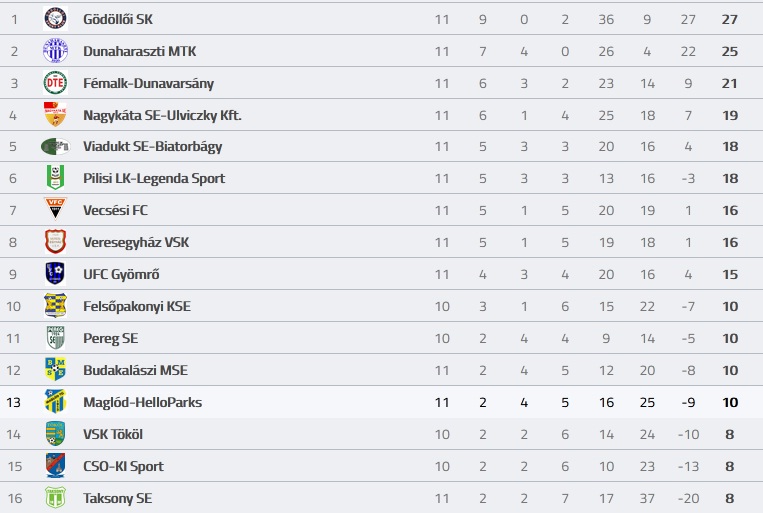Screen dimensions: 763x513
Task: Open the CSO-KI Sport crest
Action: (55, 465)
